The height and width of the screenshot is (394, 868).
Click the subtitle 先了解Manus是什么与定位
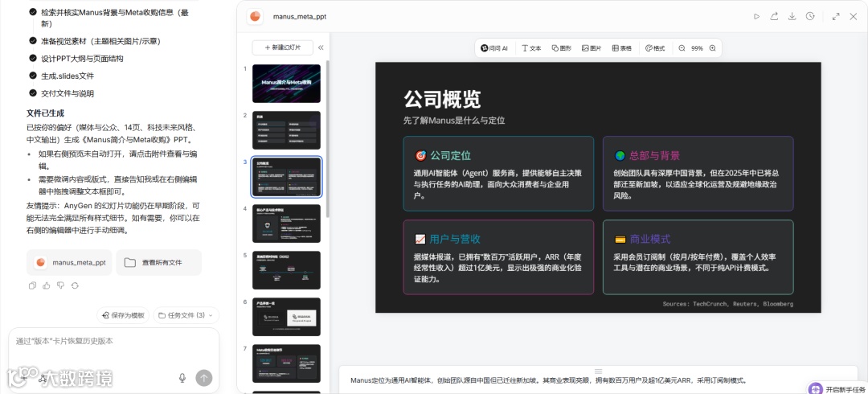454,121
